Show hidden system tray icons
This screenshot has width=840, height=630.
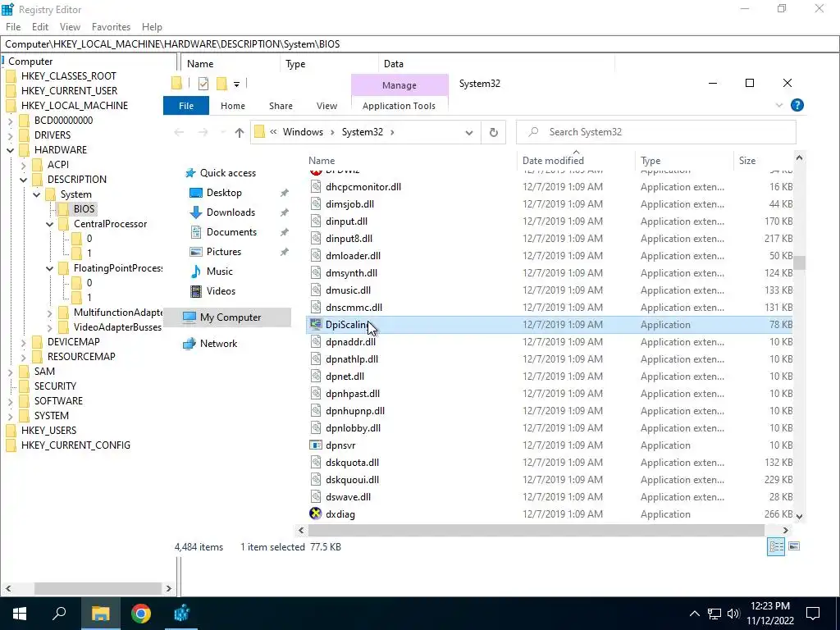(694, 614)
